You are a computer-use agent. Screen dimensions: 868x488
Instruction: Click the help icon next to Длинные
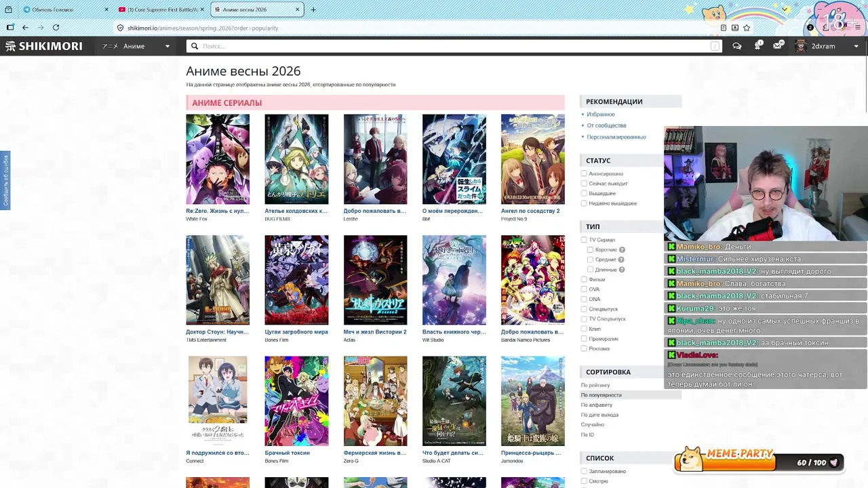(622, 269)
